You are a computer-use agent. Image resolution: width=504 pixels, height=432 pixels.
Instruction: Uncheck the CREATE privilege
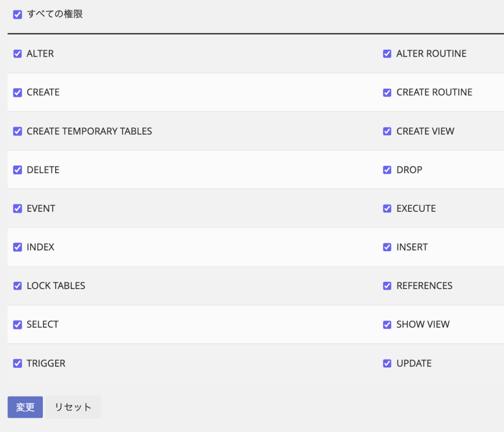pos(18,93)
